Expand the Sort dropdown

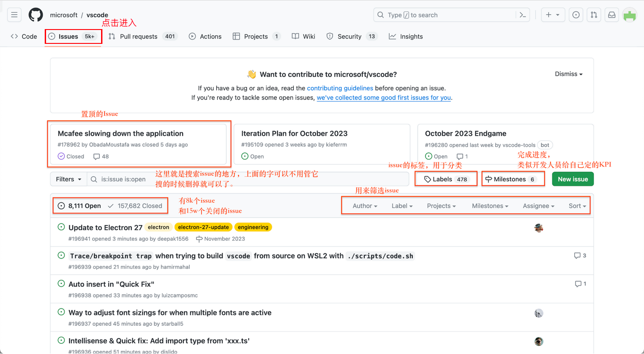point(577,205)
